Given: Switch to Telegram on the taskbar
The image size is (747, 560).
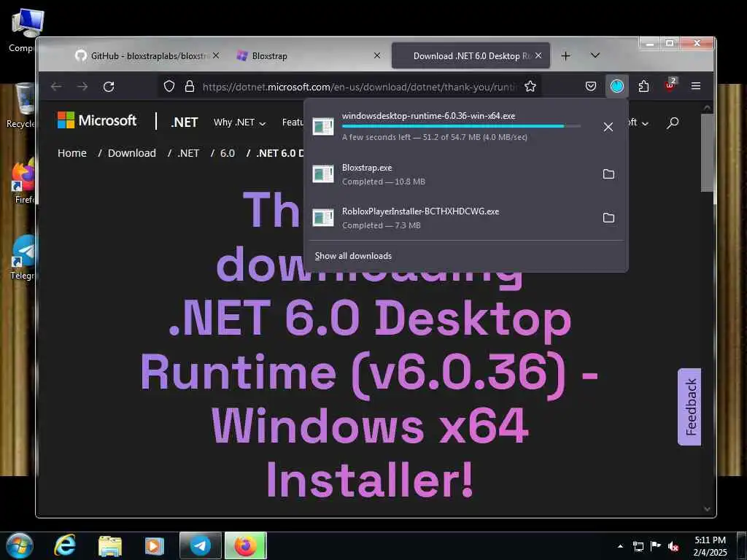Looking at the screenshot, I should coord(200,545).
